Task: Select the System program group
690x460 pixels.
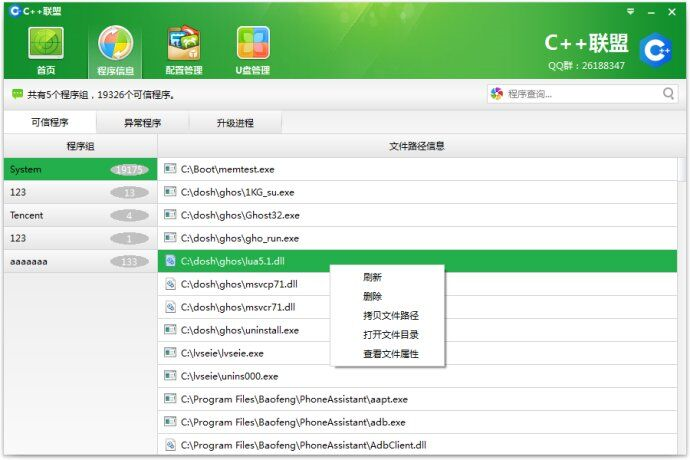Action: [81, 169]
